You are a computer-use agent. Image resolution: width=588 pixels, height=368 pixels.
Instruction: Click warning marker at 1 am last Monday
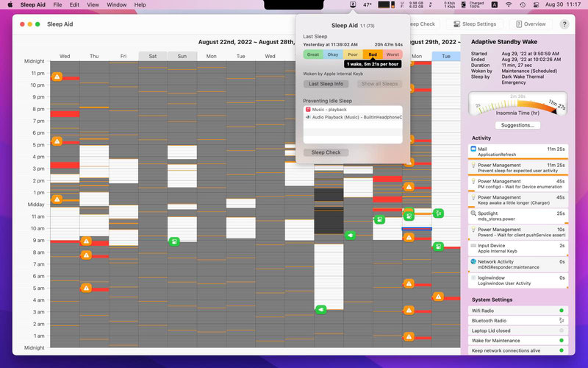click(409, 336)
